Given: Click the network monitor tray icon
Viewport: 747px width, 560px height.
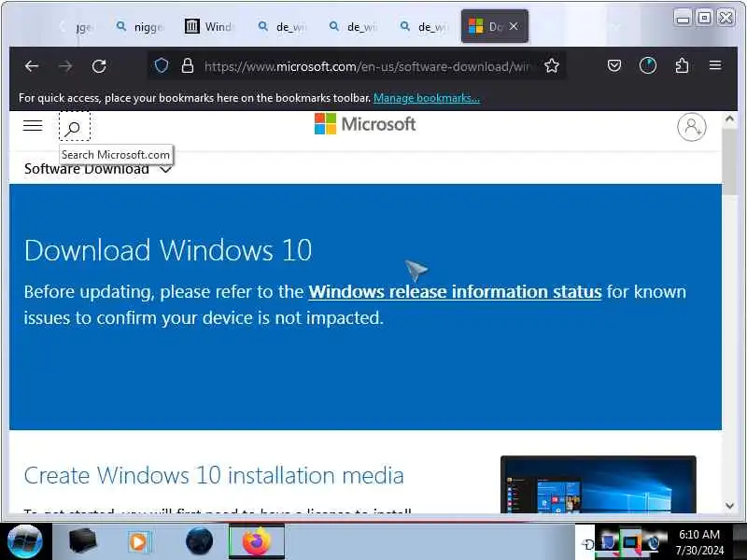Looking at the screenshot, I should coord(629,542).
